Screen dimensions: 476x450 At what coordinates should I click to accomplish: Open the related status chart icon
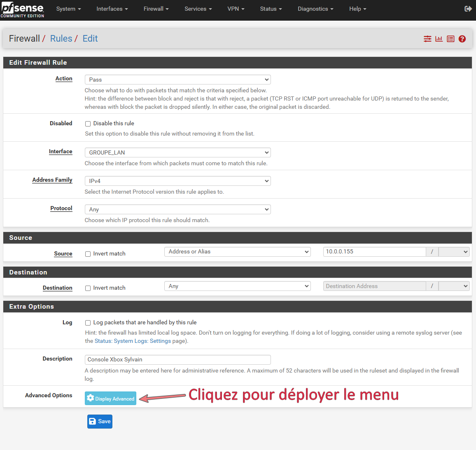point(439,39)
